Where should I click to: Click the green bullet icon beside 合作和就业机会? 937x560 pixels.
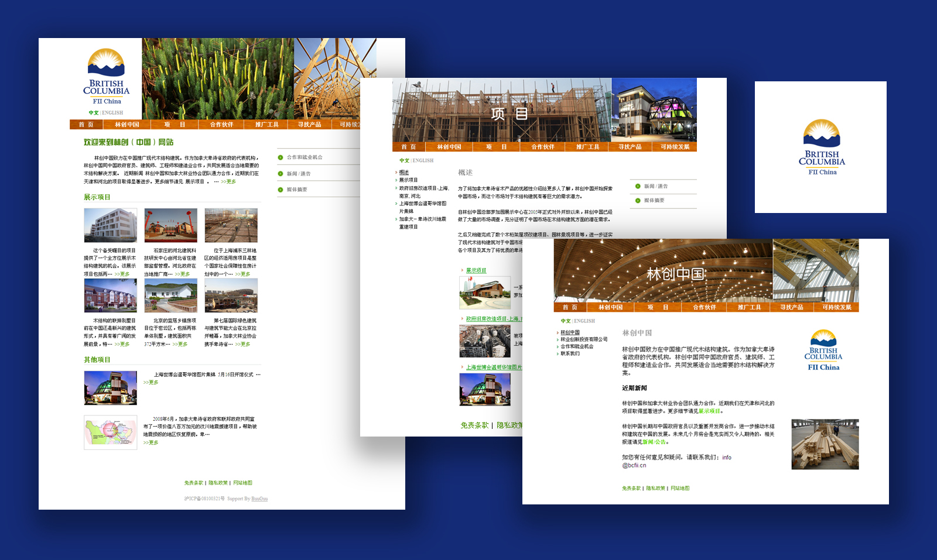pos(281,157)
